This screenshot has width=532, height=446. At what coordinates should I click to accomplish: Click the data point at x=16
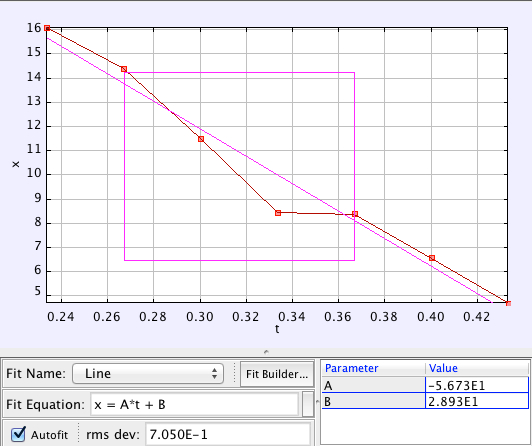point(47,28)
